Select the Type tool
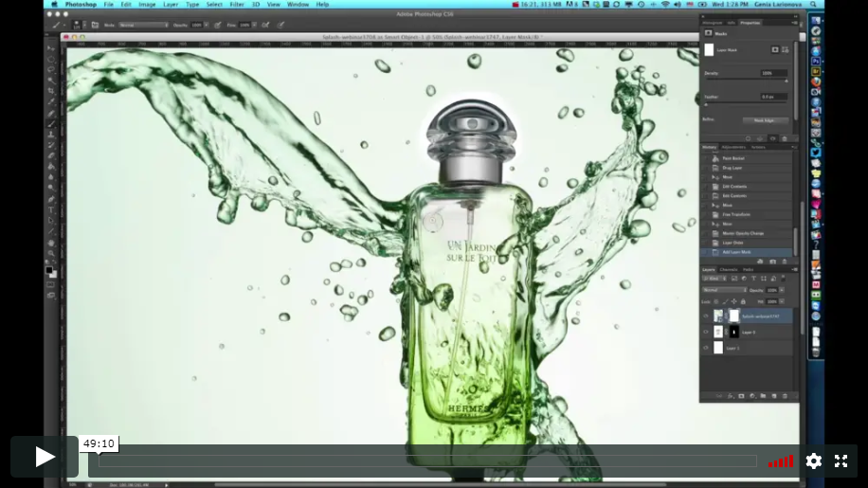The width and height of the screenshot is (868, 488). click(x=51, y=208)
